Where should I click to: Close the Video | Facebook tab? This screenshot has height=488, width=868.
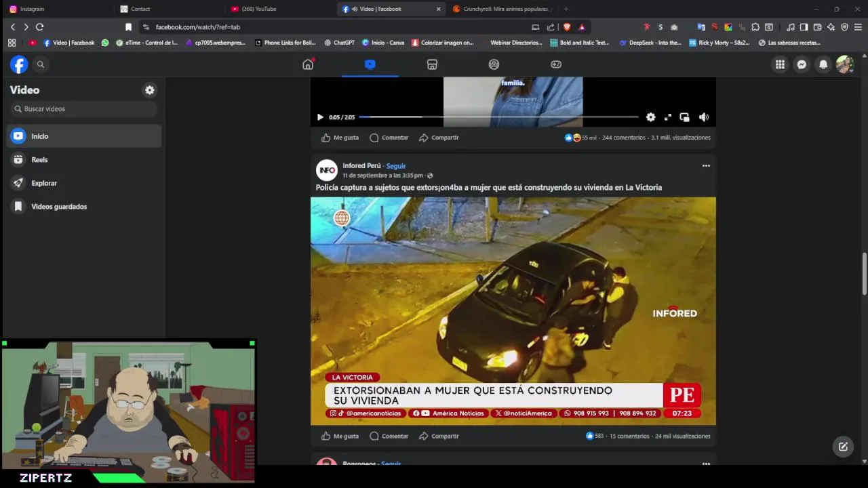click(438, 9)
